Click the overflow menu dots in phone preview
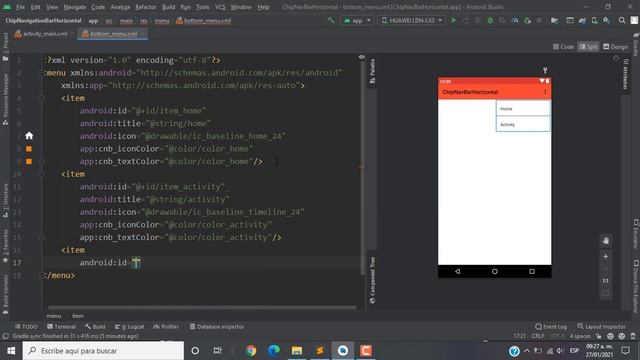The width and height of the screenshot is (640, 360). coord(545,92)
